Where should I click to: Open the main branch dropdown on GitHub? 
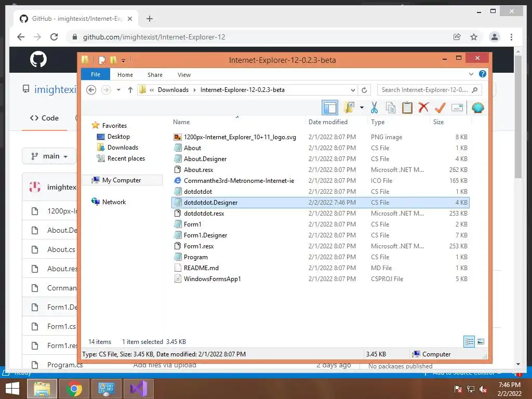click(x=49, y=156)
